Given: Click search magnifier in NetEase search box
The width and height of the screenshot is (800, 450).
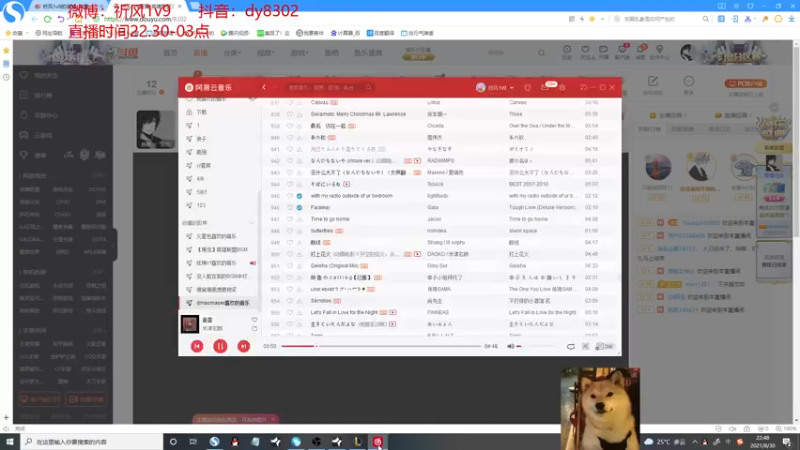Looking at the screenshot, I should (368, 87).
